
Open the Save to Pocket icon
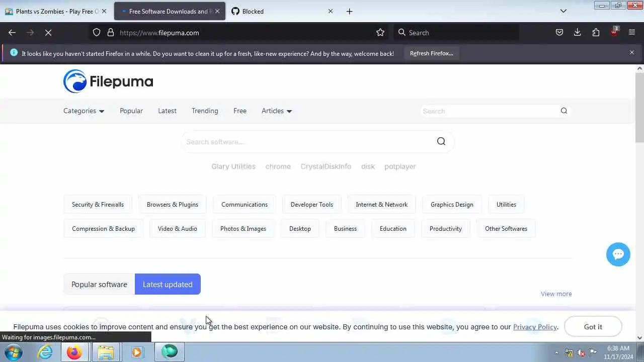pyautogui.click(x=559, y=33)
